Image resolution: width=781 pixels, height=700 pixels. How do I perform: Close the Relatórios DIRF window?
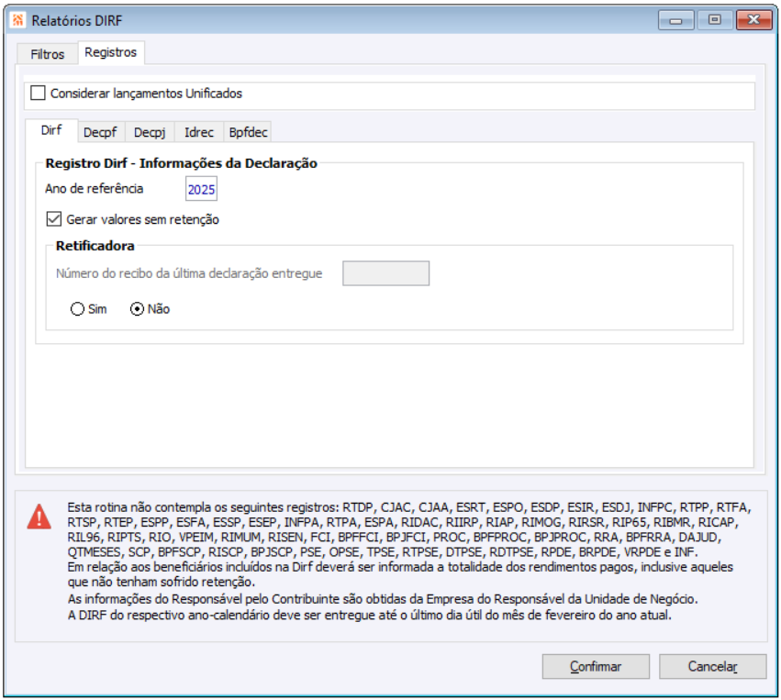pos(754,20)
